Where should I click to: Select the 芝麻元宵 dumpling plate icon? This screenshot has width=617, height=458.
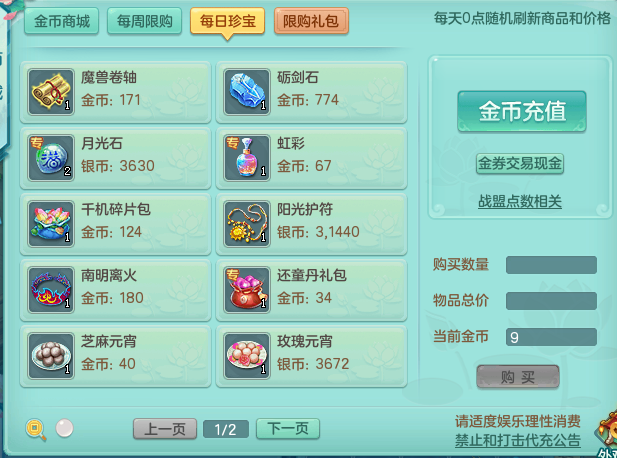click(x=51, y=356)
